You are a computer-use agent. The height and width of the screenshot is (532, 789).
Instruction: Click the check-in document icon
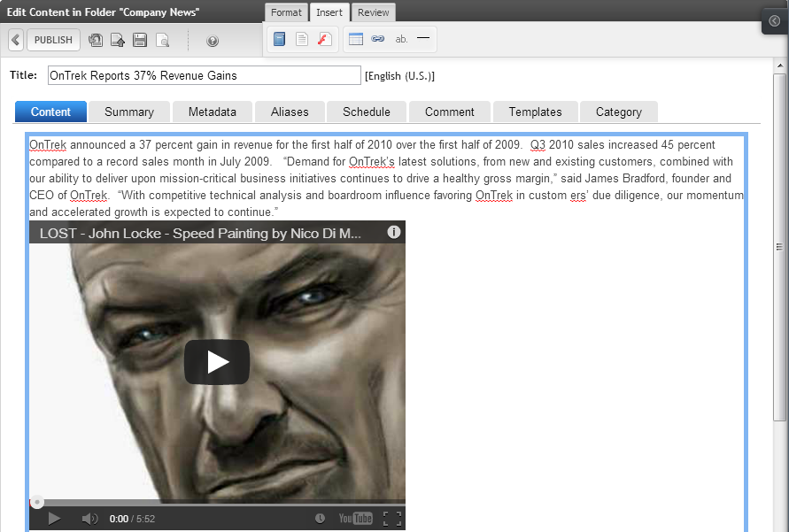[118, 40]
